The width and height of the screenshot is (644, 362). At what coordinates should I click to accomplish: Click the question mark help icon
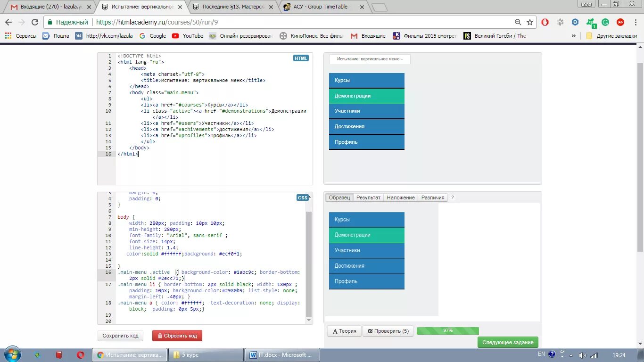453,197
